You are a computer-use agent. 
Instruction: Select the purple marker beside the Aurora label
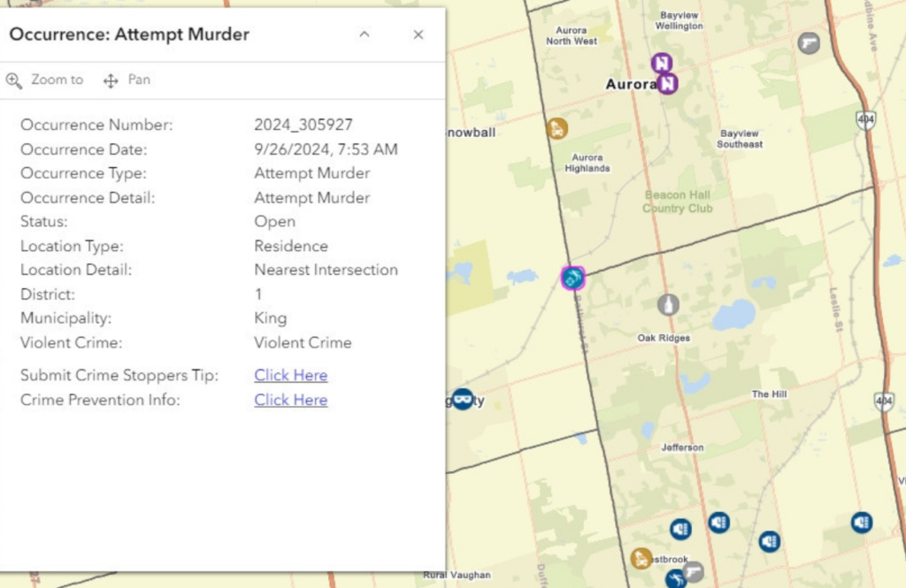click(x=669, y=84)
